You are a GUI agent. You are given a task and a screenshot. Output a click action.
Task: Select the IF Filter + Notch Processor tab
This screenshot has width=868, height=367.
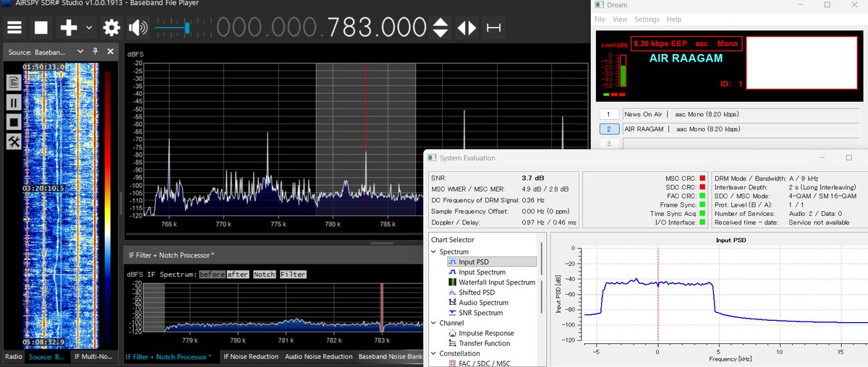click(169, 356)
